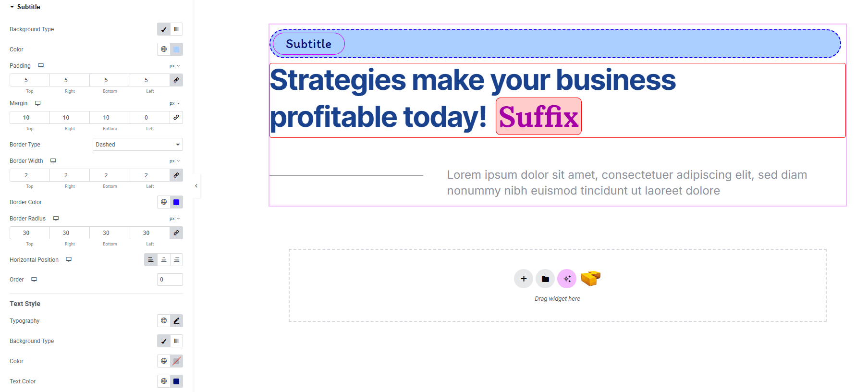The height and width of the screenshot is (392, 868).
Task: Toggle the Padding linked values chain icon
Action: click(176, 80)
